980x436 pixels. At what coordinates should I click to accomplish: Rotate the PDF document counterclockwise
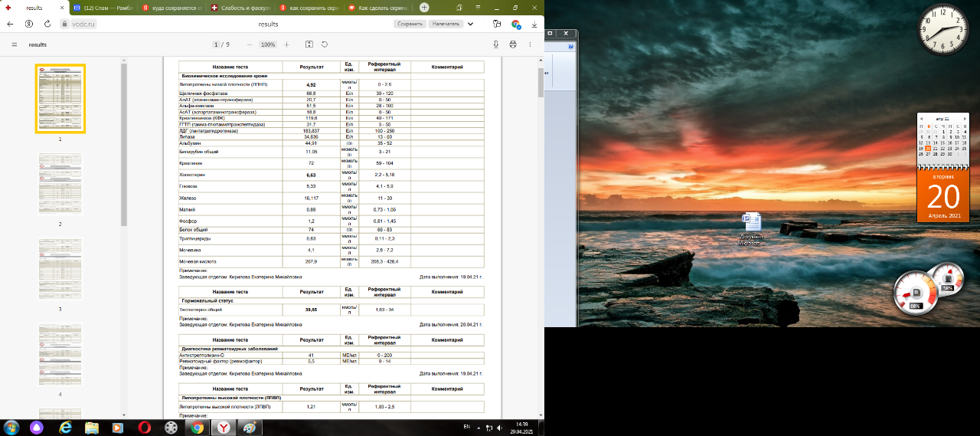coord(325,44)
